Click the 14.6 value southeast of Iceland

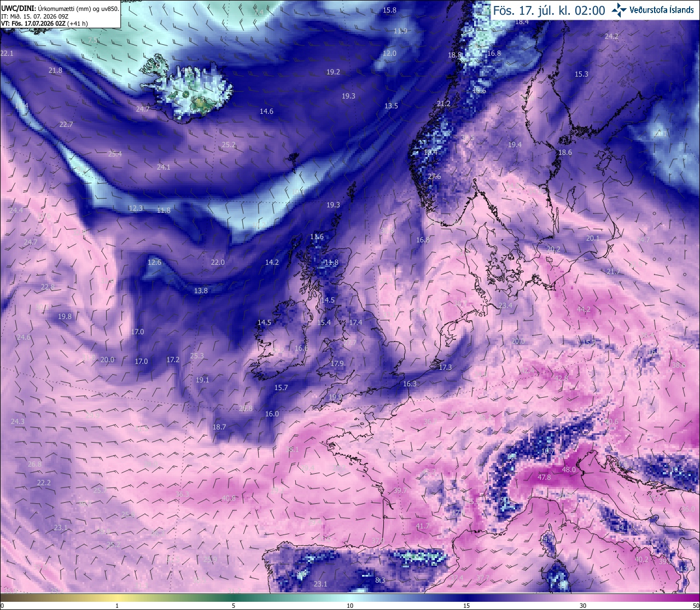266,111
